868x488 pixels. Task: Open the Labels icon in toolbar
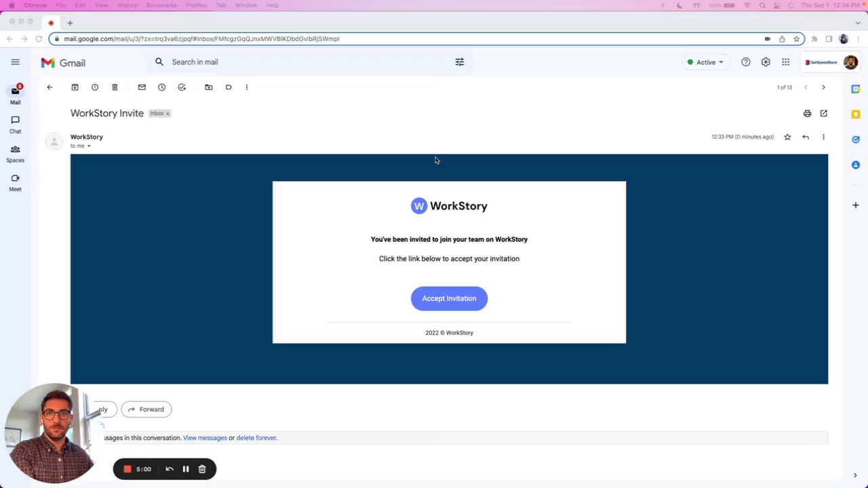tap(229, 87)
